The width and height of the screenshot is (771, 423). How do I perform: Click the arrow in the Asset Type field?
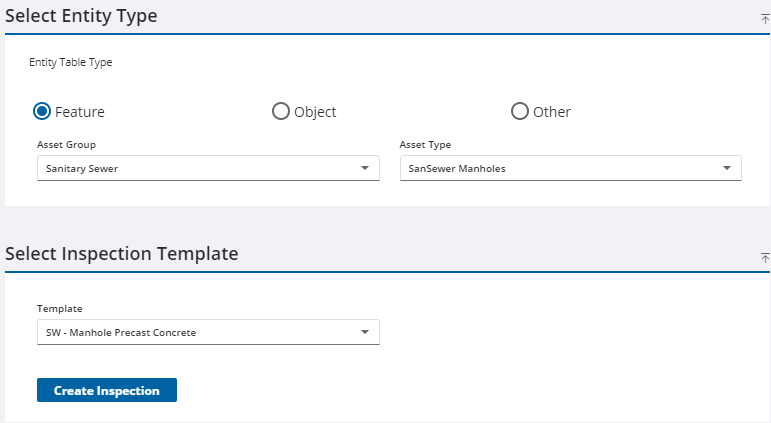point(727,168)
